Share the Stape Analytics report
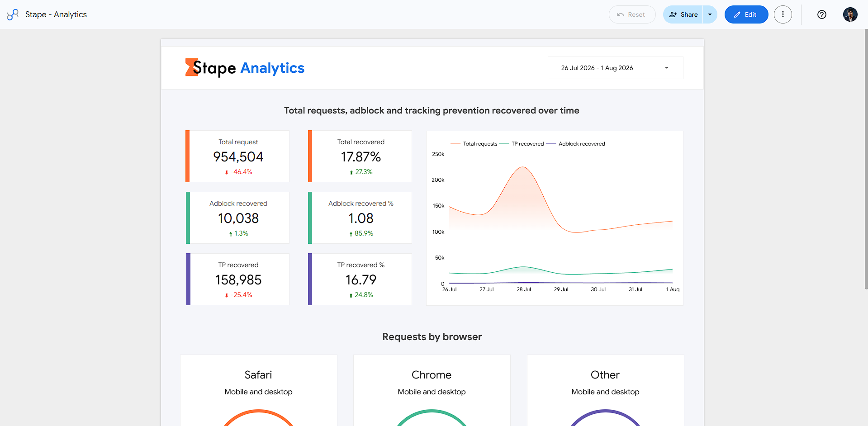This screenshot has width=868, height=426. coord(683,14)
